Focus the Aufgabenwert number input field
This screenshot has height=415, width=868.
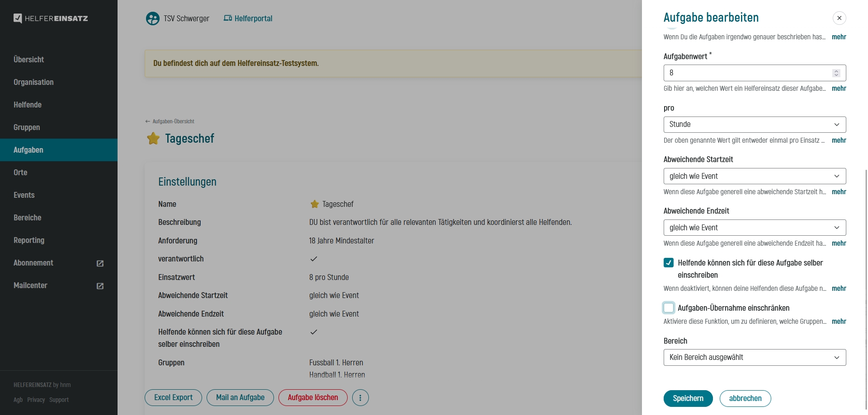[x=746, y=73]
